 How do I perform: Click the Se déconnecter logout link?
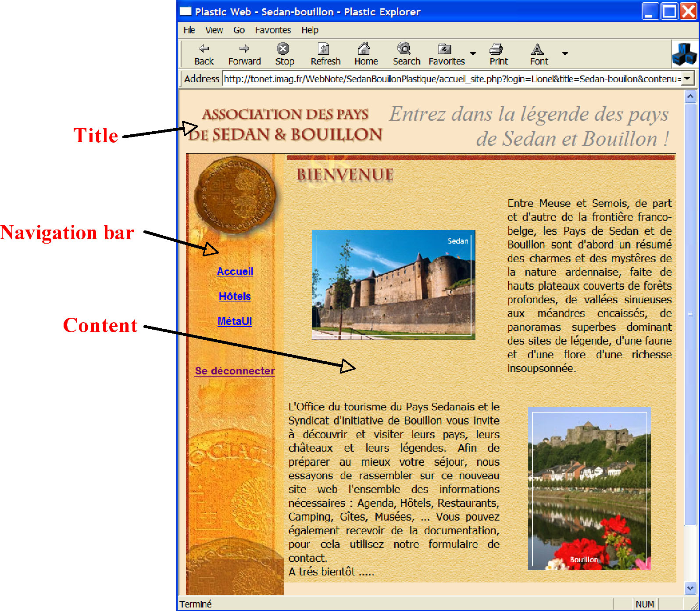235,371
